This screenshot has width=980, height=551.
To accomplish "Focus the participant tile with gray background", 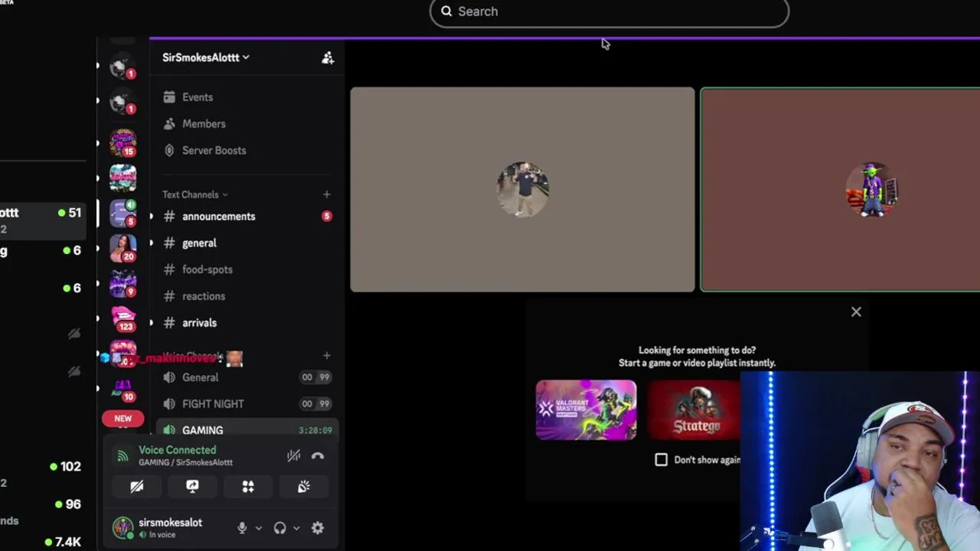I will 522,189.
